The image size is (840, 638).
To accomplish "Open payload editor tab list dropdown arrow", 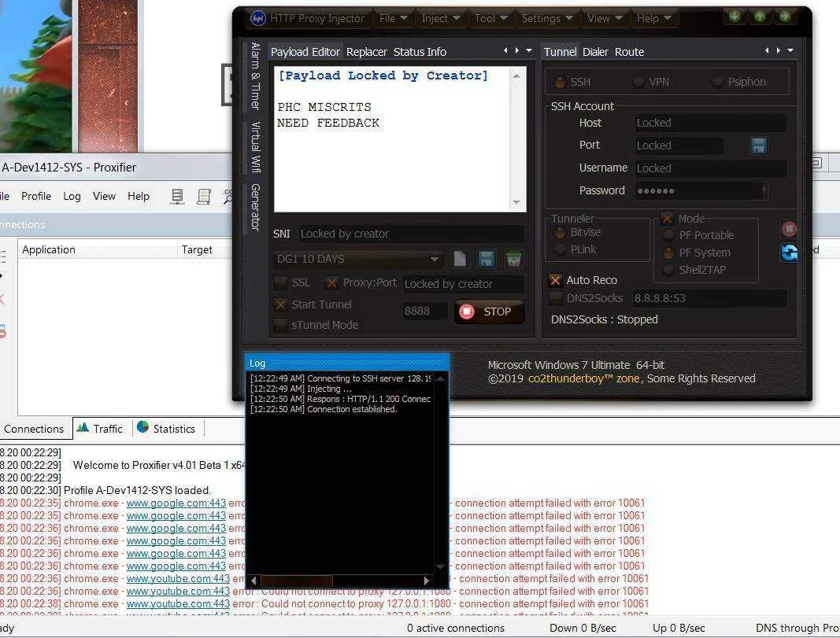I will (529, 50).
